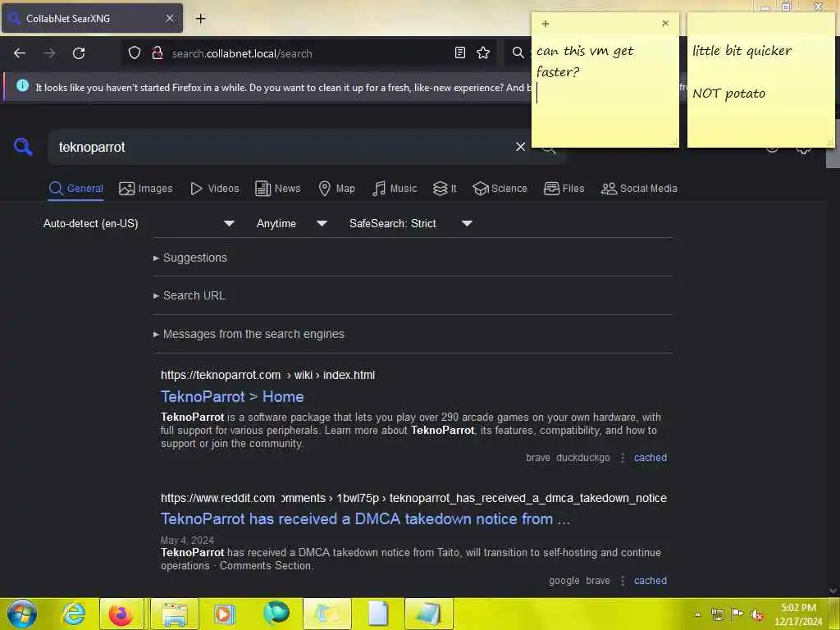Launch Internet Explorer from the taskbar
This screenshot has height=630, width=840.
(73, 614)
